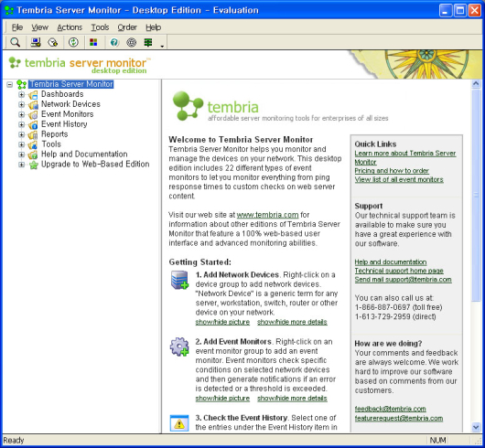This screenshot has height=448, width=485.
Task: Open Learn more about Tembria Server Monitor link
Action: coord(405,157)
